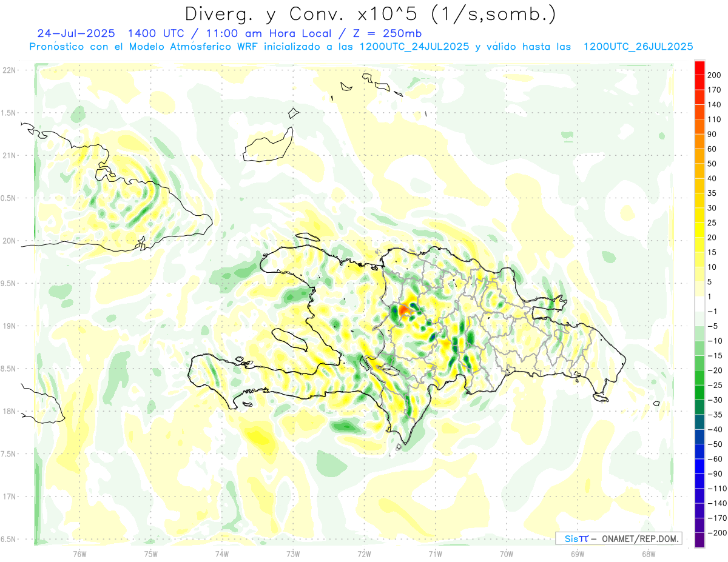Select the '17N' latitude label

click(x=8, y=497)
